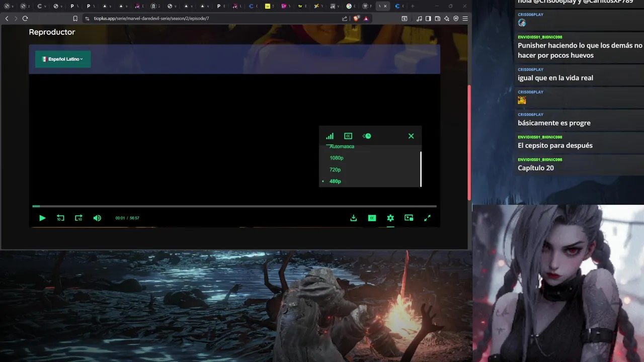The height and width of the screenshot is (362, 644).
Task: Click the quality list scrollbar in the settings popup
Action: [x=421, y=169]
